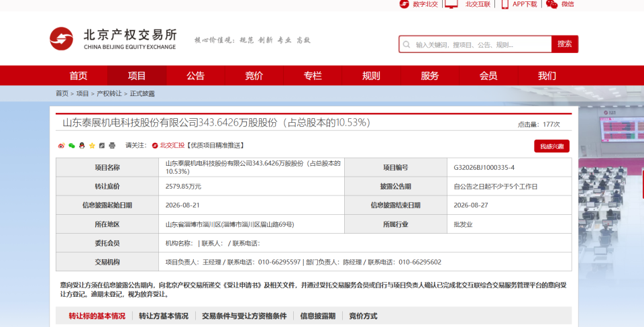Open the 项目 navigation menu
Screen dimensions: 644x327
click(x=137, y=76)
